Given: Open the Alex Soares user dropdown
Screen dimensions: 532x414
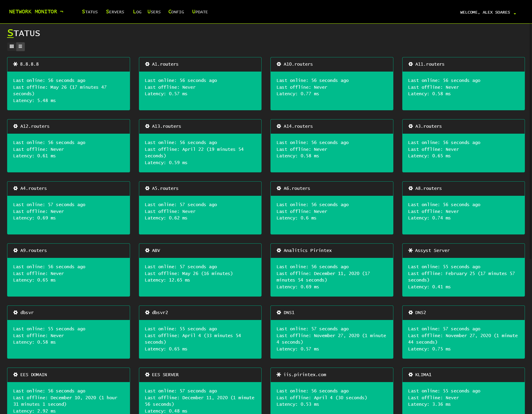Looking at the screenshot, I should [488, 12].
